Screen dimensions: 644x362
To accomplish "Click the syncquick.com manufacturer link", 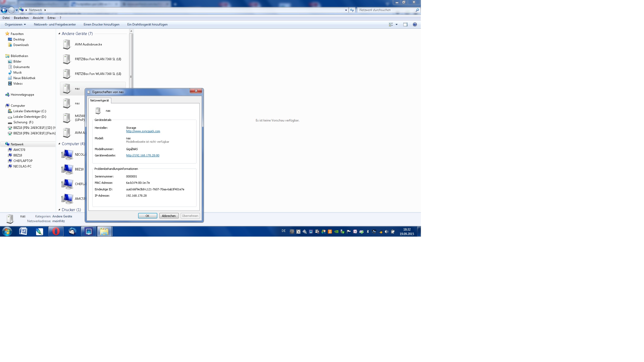I will (x=143, y=131).
